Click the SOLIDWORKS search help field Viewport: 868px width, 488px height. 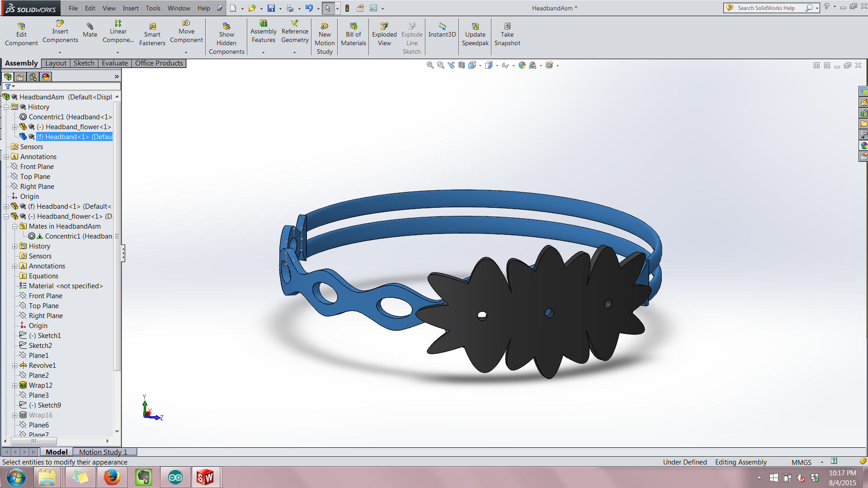coord(769,8)
